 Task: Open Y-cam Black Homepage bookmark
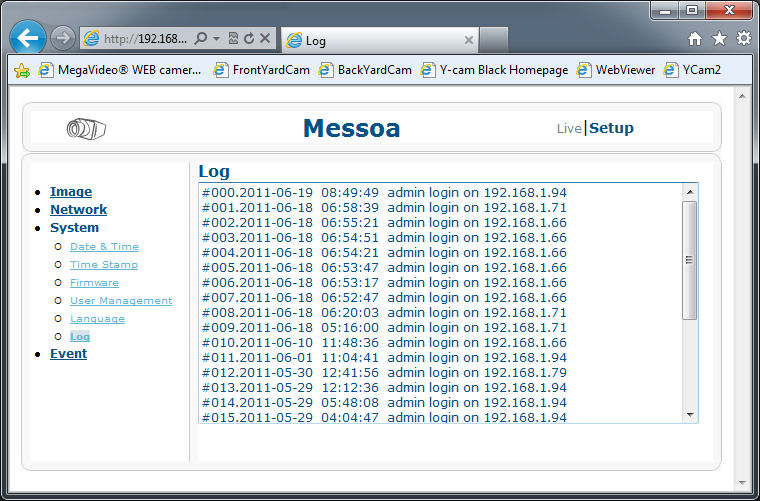[x=494, y=70]
